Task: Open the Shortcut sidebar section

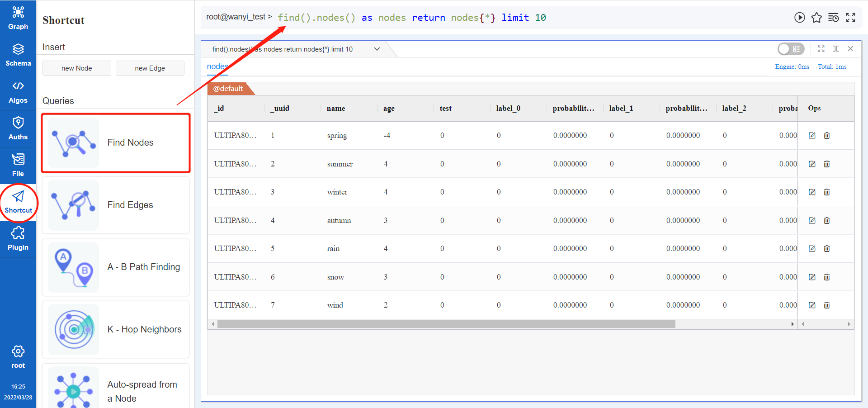Action: 18,202
